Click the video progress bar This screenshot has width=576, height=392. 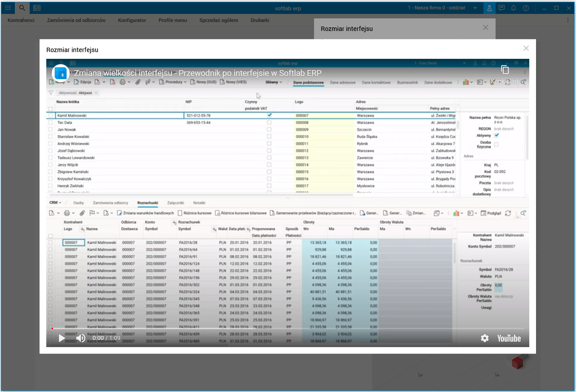288,329
